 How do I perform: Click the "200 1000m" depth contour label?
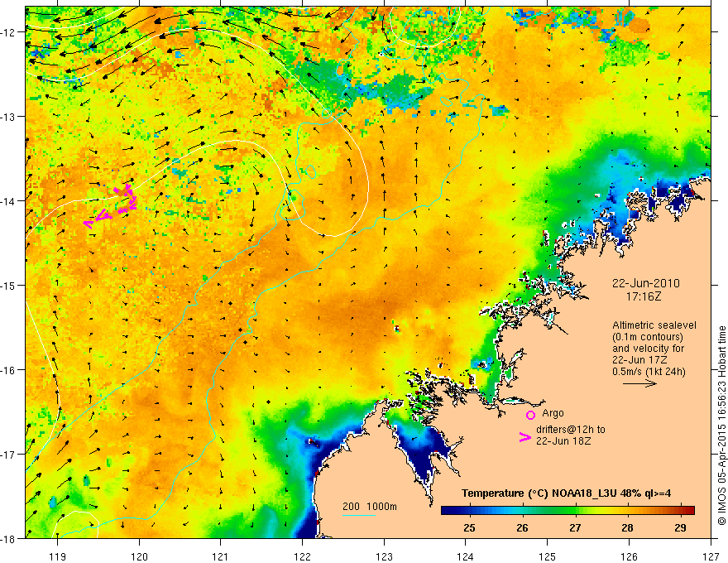click(x=370, y=507)
